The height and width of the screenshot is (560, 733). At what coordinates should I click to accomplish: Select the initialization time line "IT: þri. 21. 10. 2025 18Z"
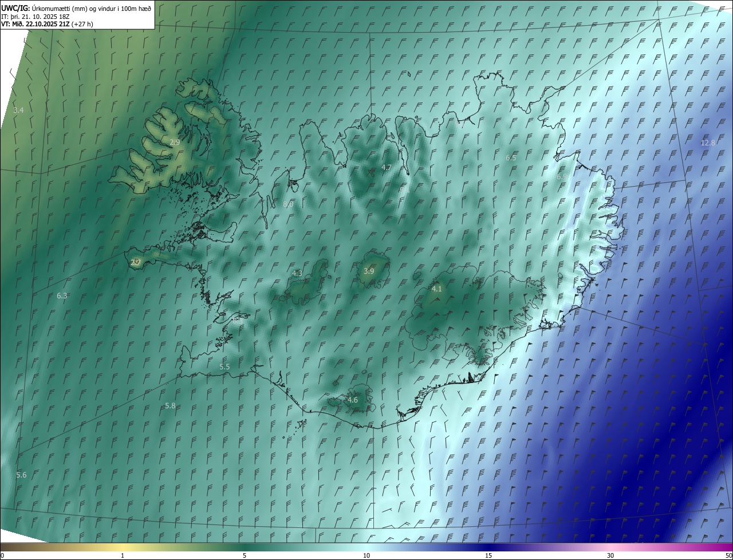pos(36,17)
